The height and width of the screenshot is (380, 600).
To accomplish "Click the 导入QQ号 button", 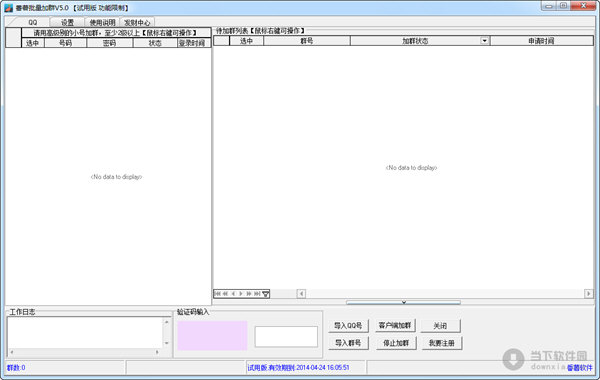I will [348, 326].
